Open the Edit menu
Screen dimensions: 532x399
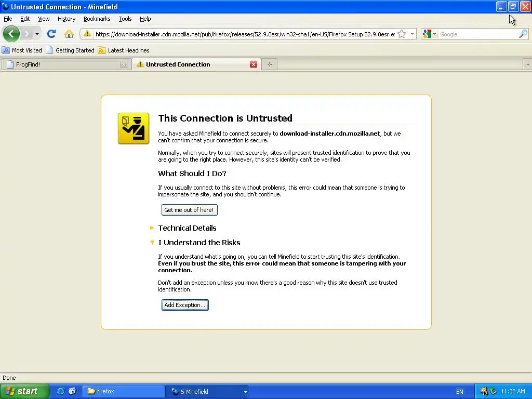pos(25,19)
